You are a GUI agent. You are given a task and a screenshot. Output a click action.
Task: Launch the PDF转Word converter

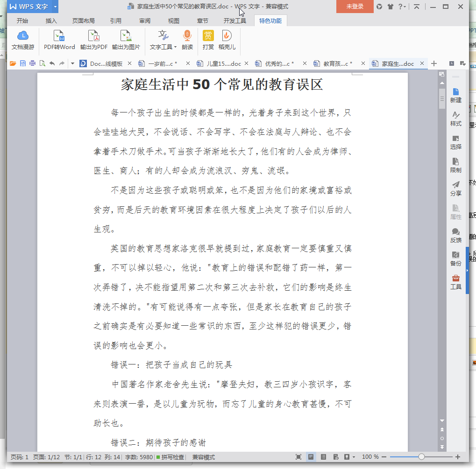click(x=59, y=40)
